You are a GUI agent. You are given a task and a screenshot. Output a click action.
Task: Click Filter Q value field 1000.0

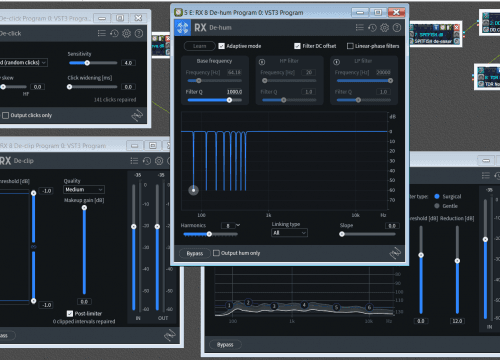(234, 92)
